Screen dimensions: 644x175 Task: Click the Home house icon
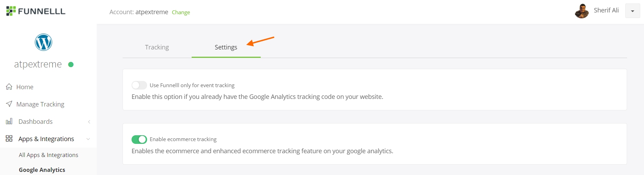tap(9, 87)
